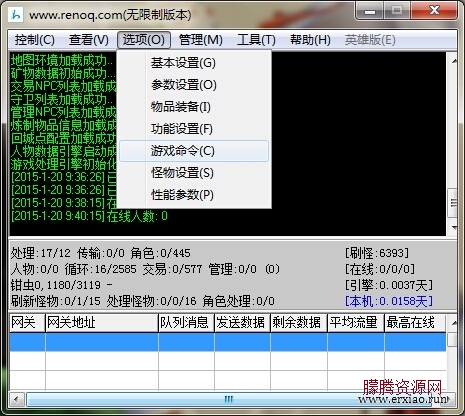Click the 平均流量 column header
This screenshot has width=465, height=416.
point(356,323)
